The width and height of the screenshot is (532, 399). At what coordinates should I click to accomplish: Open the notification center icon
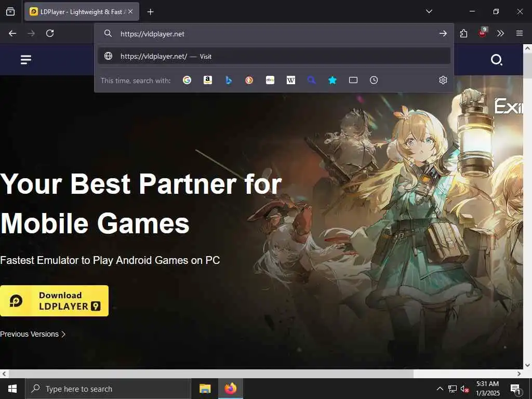pos(516,389)
